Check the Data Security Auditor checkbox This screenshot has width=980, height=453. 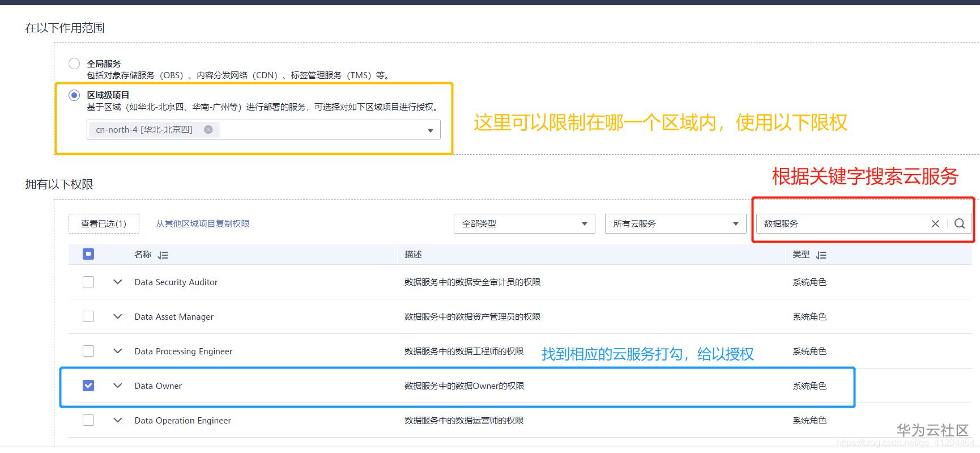[88, 282]
